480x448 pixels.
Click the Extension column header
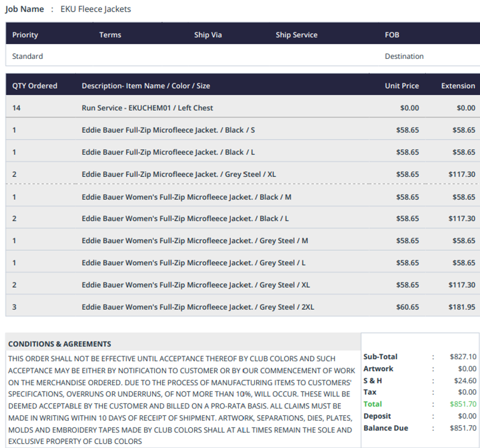(x=458, y=86)
